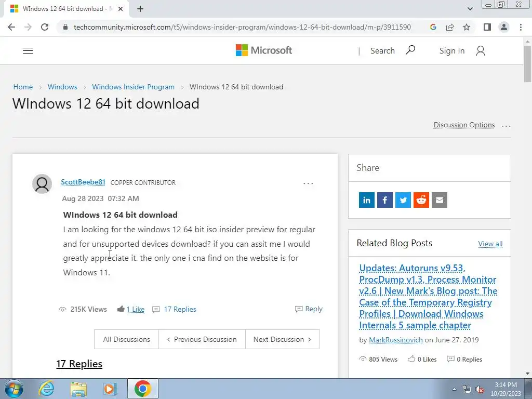
Task: Click the volume icon in system tray
Action: [479, 390]
